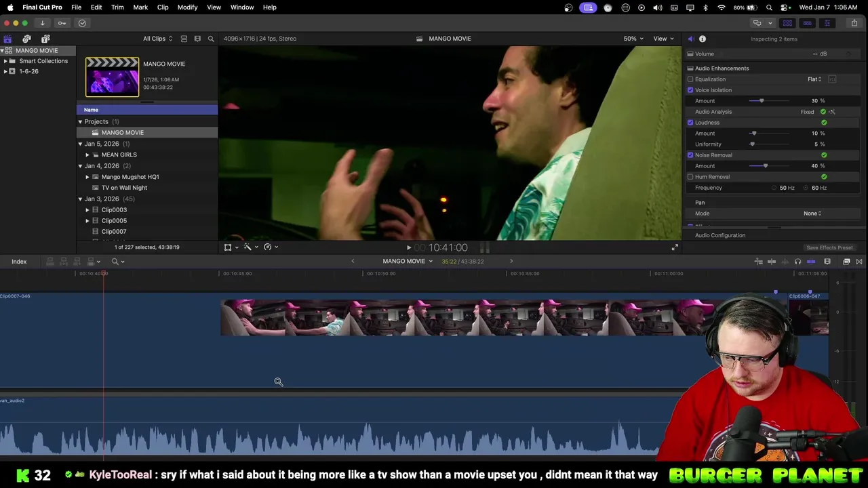Toggle the Timeline visibility toolbar icon
Viewport: 868px width, 488px height.
click(807, 23)
